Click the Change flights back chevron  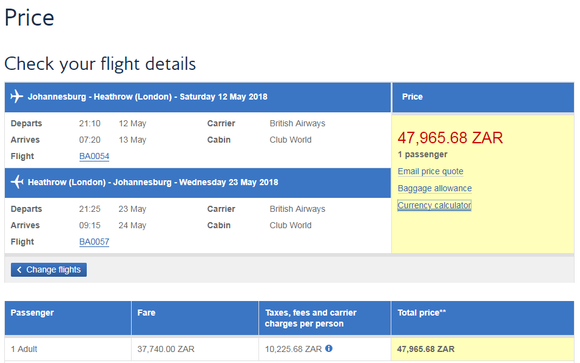pyautogui.click(x=19, y=270)
